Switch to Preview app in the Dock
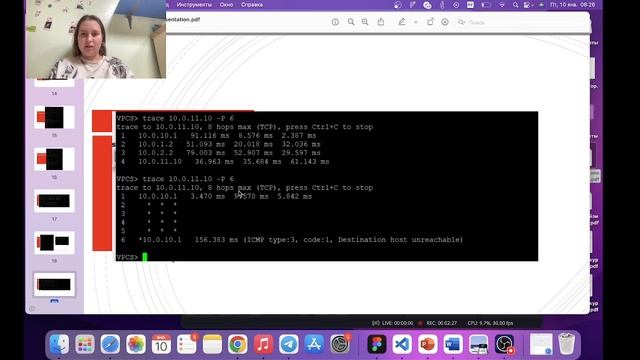The image size is (640, 360). click(x=478, y=344)
